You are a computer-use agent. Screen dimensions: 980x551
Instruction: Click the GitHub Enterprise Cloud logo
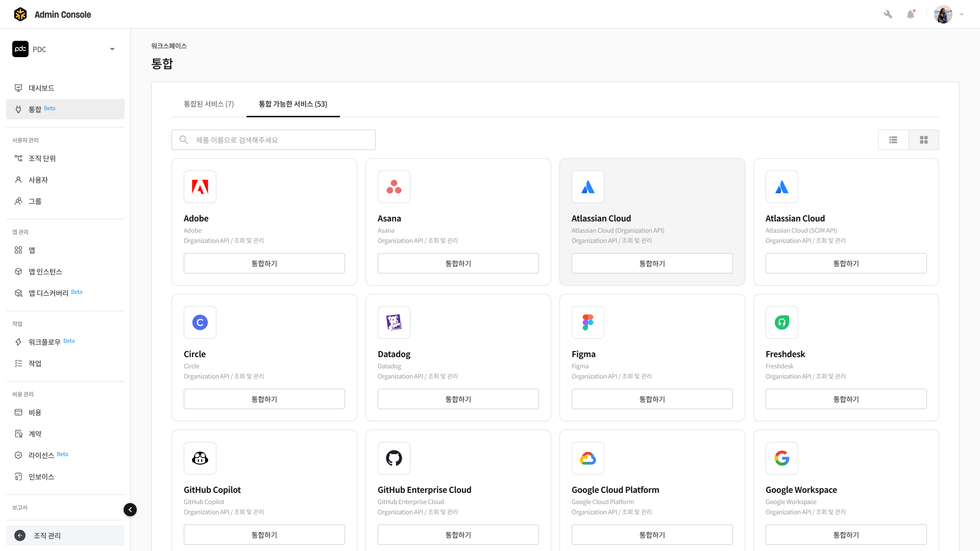click(394, 458)
